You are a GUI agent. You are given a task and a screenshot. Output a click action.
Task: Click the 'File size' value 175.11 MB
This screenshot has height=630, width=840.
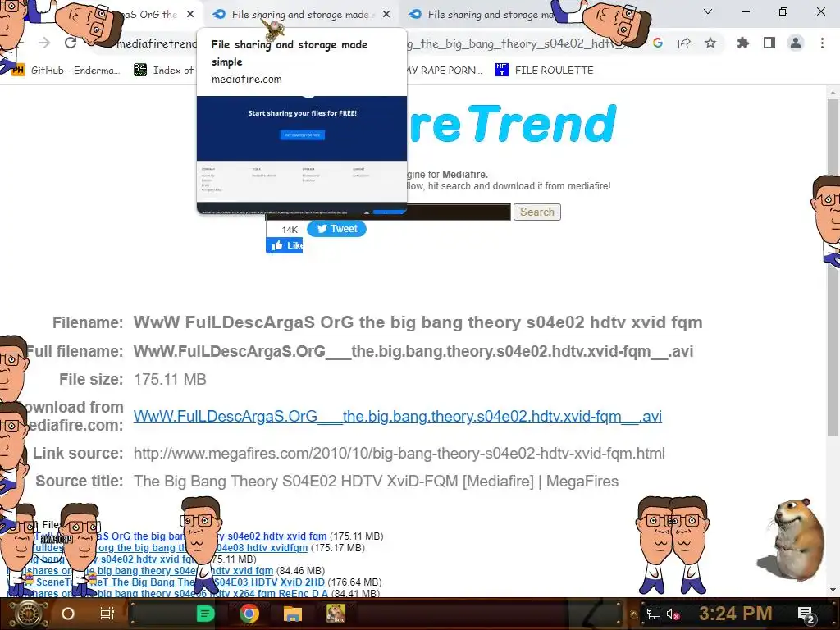(x=170, y=379)
